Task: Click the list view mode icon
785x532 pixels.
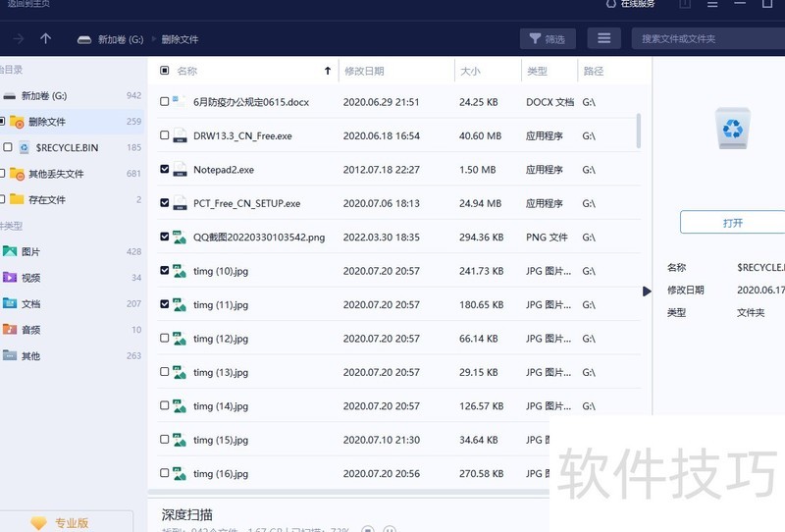Action: tap(603, 38)
